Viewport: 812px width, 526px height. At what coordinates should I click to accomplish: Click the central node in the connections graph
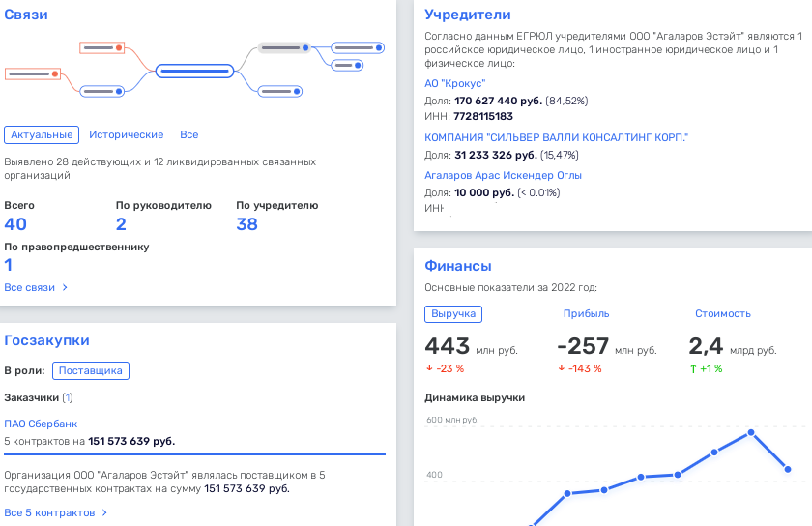(194, 71)
